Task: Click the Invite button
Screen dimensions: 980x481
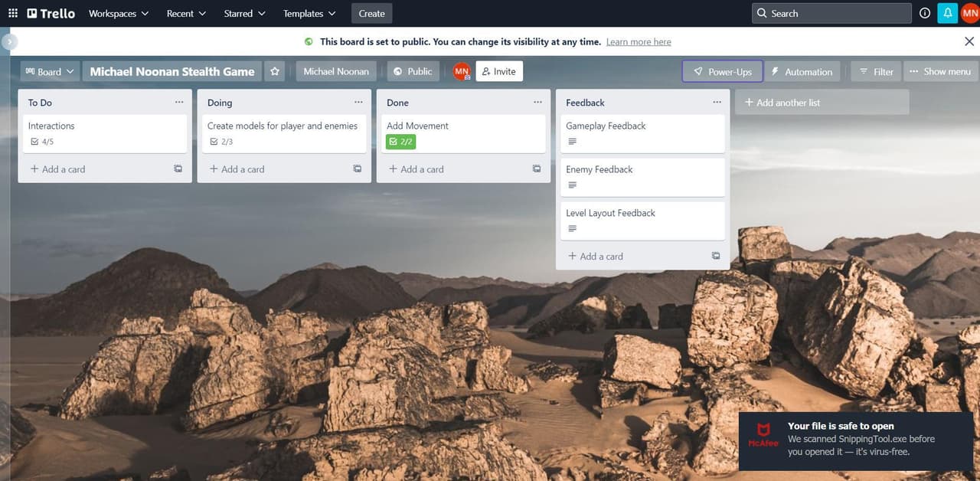Action: 499,71
